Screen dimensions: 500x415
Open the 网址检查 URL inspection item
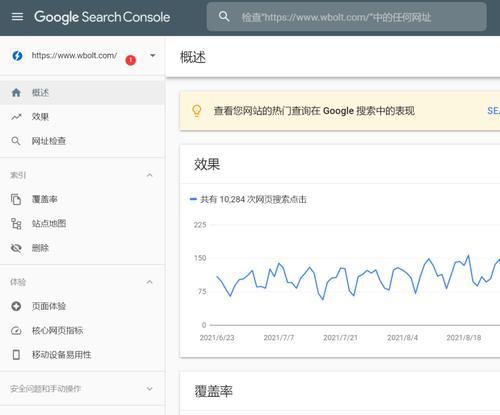pos(82,141)
